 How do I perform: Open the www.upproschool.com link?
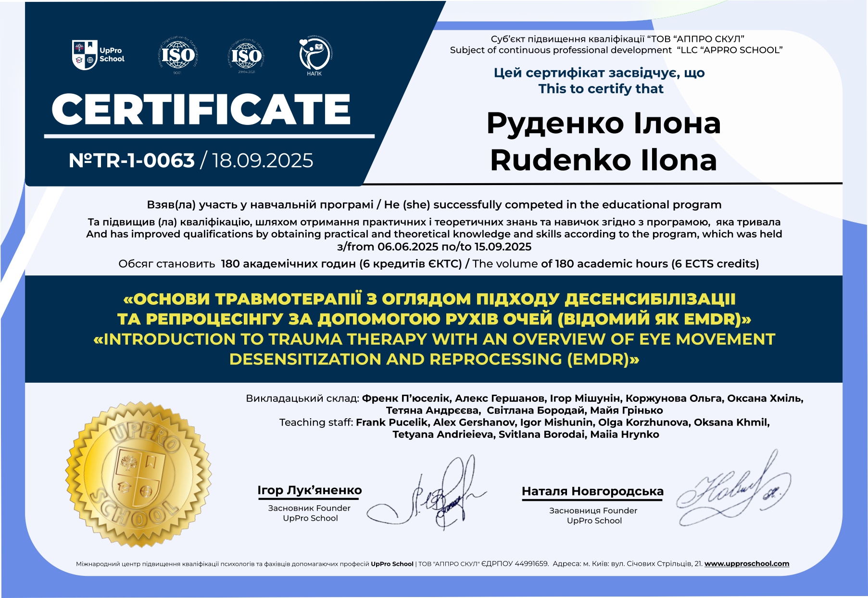[x=746, y=563]
